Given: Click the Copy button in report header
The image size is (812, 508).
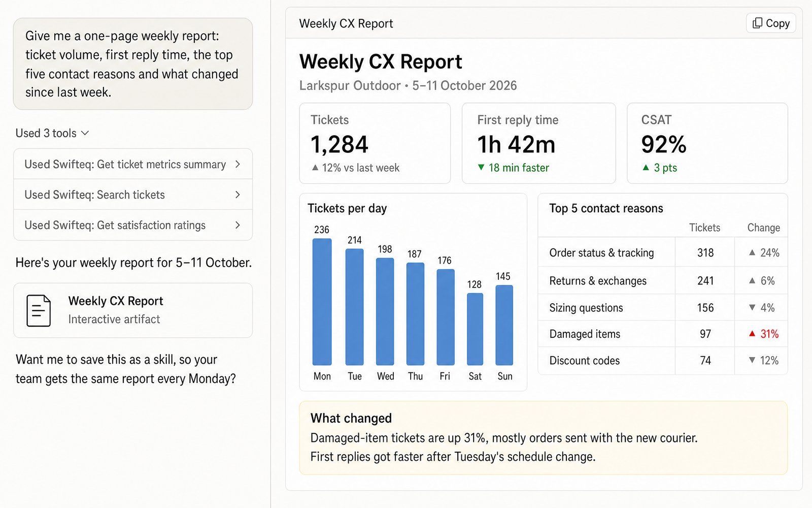Looking at the screenshot, I should point(771,23).
